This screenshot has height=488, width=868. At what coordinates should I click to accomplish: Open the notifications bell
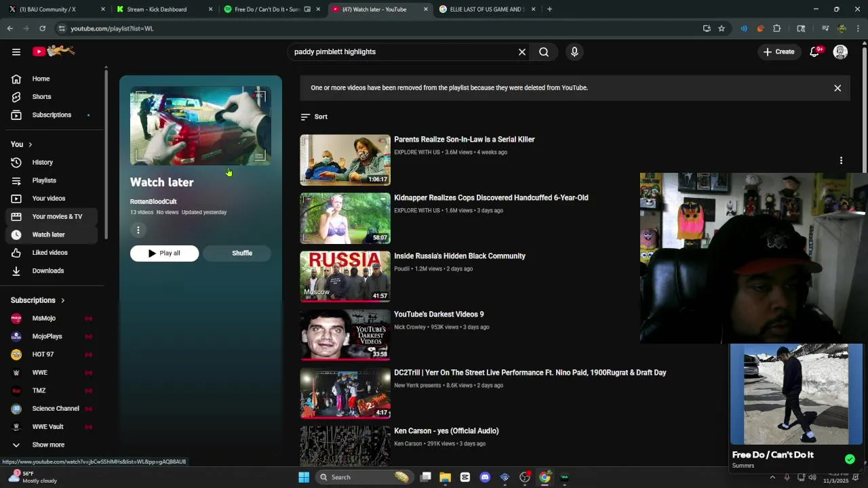[815, 52]
